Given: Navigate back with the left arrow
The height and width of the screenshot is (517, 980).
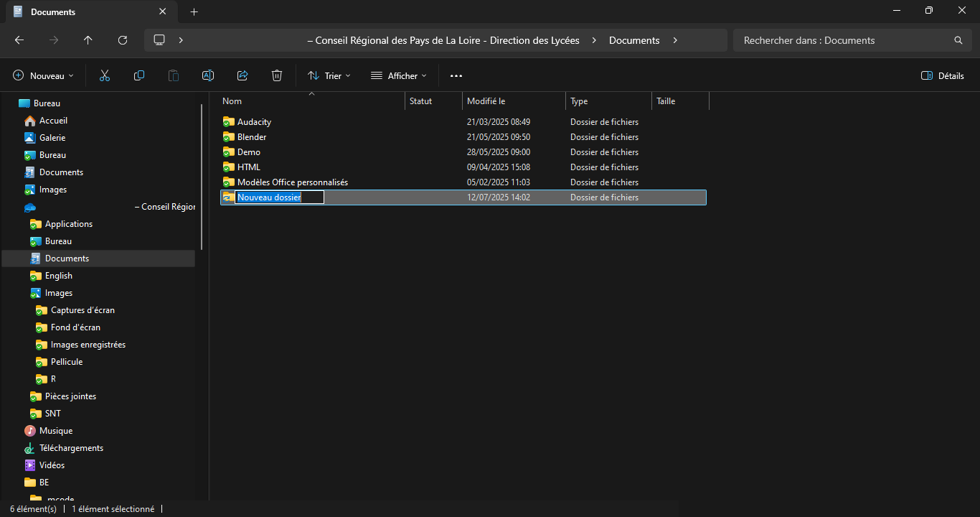Looking at the screenshot, I should click(19, 40).
